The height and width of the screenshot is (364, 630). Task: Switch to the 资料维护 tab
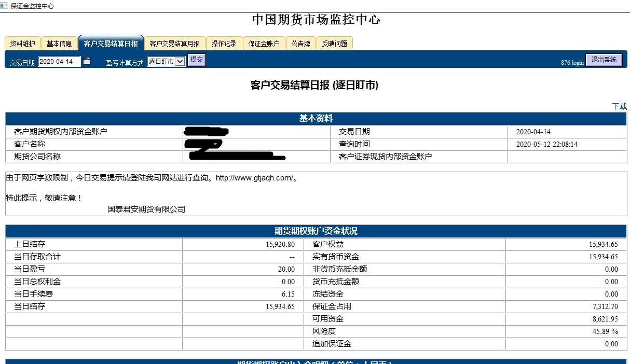tap(23, 44)
